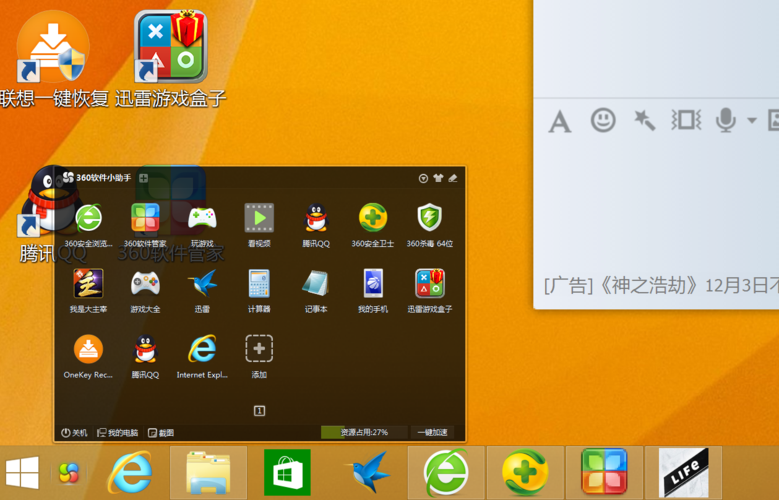The height and width of the screenshot is (500, 779).
Task: Open the assistant panel's circular dropdown menu
Action: (x=423, y=178)
